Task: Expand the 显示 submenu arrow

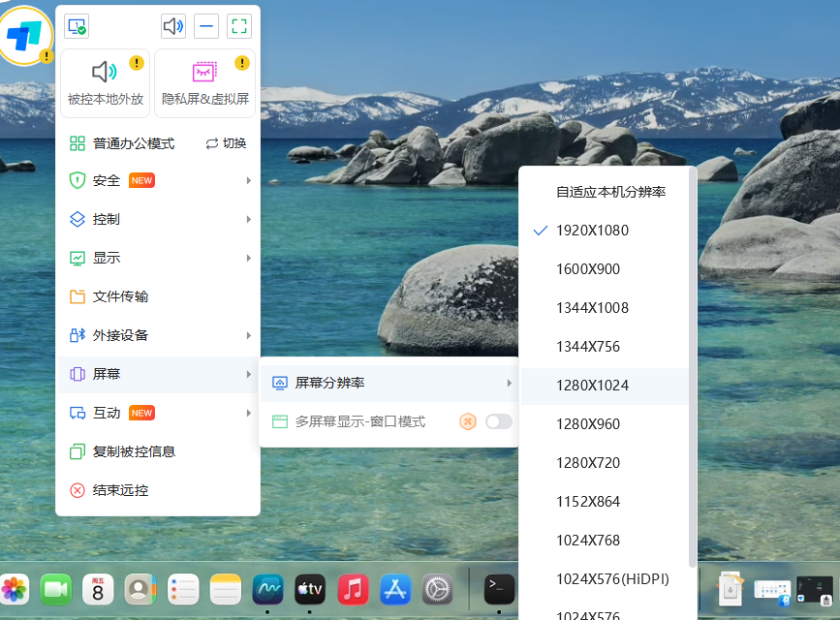Action: (x=249, y=258)
